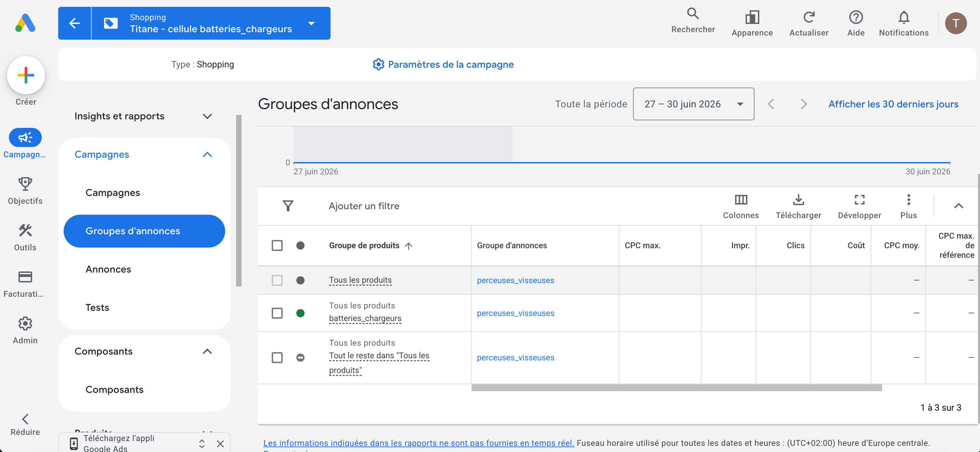
Task: Collapse the Campagnes section chevron
Action: pyautogui.click(x=207, y=154)
